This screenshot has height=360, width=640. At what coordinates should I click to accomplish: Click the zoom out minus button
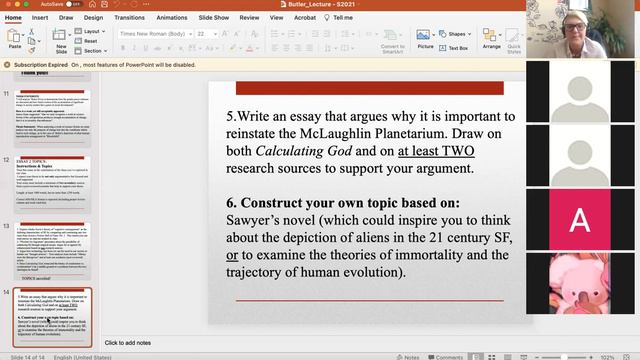pos(537,357)
